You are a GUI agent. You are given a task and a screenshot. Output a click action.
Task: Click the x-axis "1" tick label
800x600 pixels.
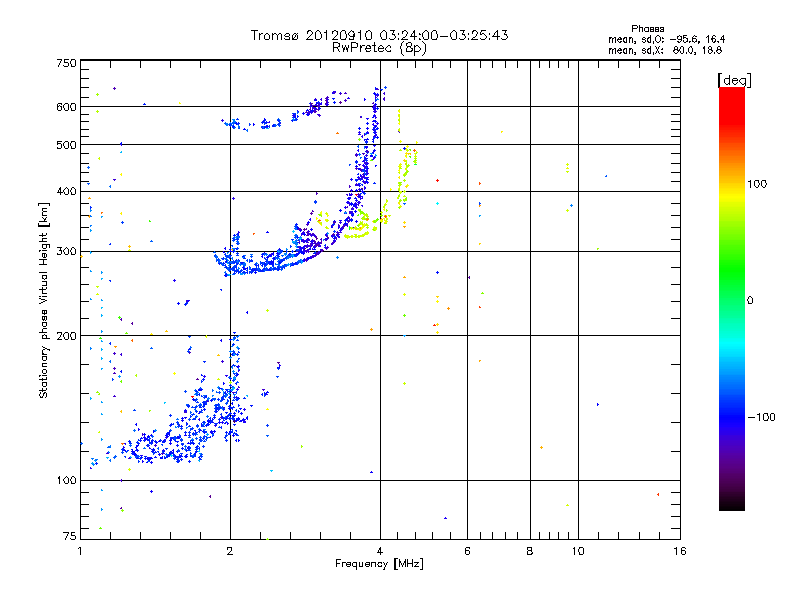click(x=80, y=551)
